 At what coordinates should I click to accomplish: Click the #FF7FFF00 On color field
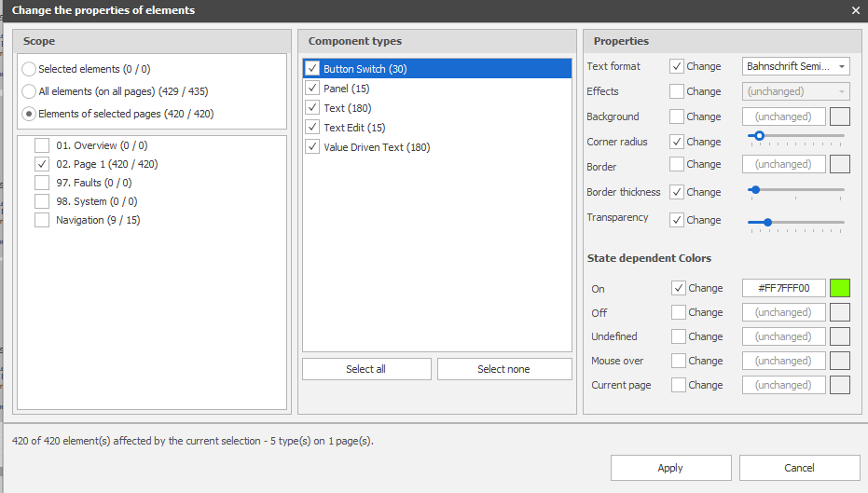tap(784, 288)
